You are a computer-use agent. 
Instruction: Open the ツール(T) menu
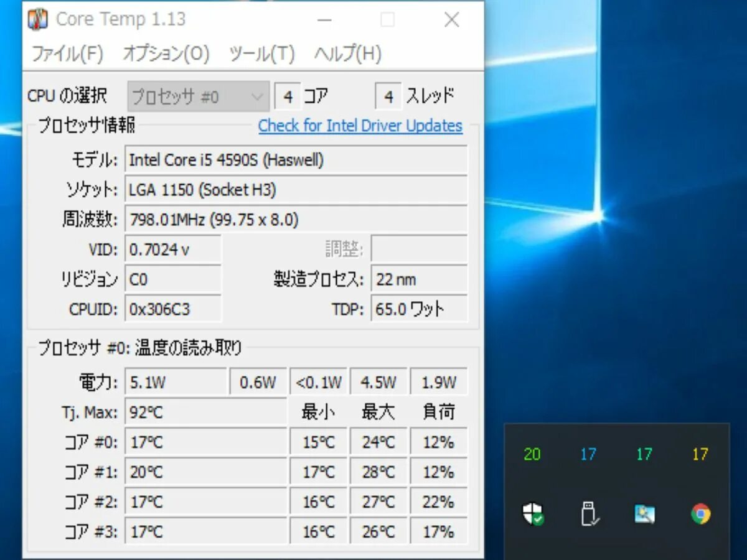pos(261,54)
